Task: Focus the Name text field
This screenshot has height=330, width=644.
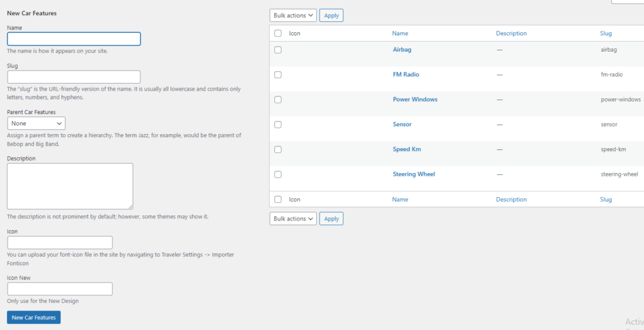Action: click(x=74, y=39)
